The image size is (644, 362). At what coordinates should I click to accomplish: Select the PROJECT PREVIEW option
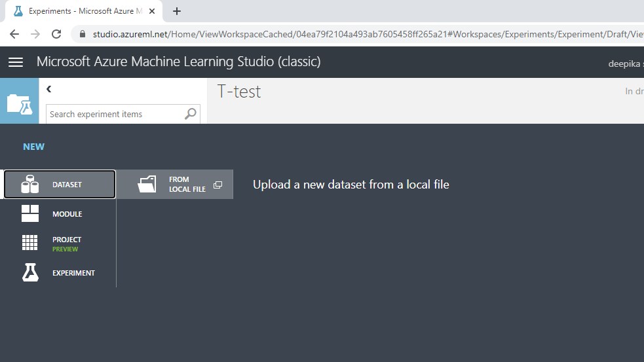60,244
